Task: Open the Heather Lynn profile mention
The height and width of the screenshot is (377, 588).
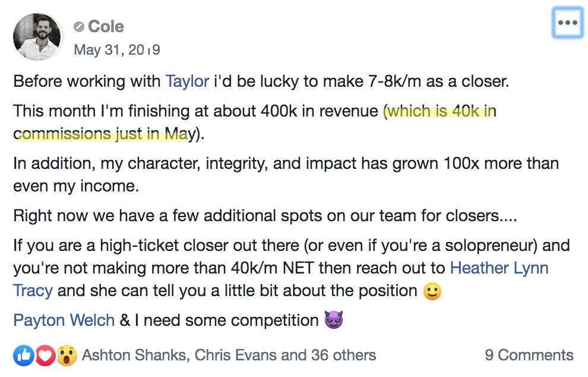Action: tap(499, 268)
